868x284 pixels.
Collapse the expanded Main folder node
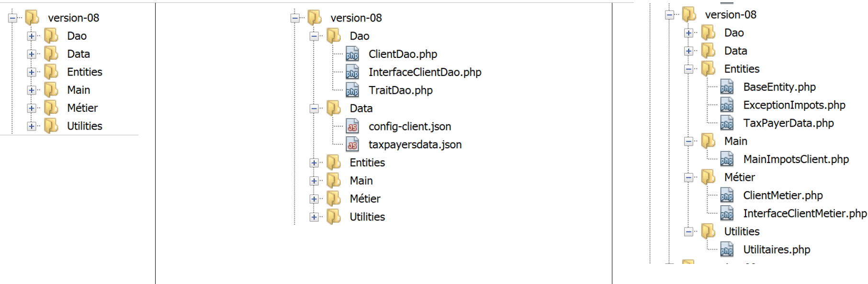coord(688,142)
